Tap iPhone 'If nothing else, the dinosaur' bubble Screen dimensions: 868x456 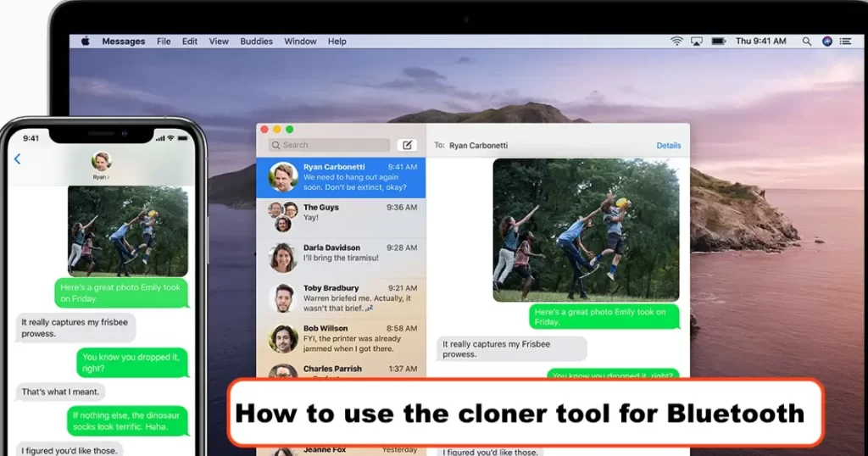click(x=127, y=420)
